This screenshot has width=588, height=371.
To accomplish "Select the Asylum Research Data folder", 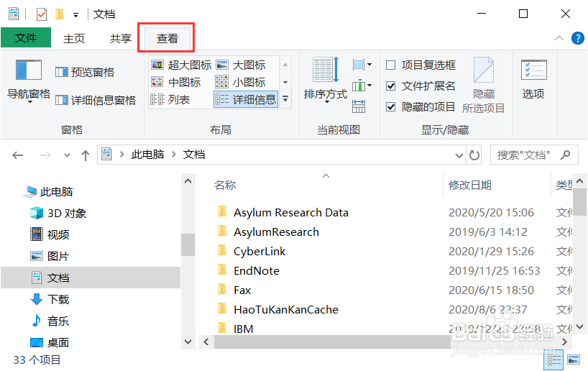I will coord(282,212).
